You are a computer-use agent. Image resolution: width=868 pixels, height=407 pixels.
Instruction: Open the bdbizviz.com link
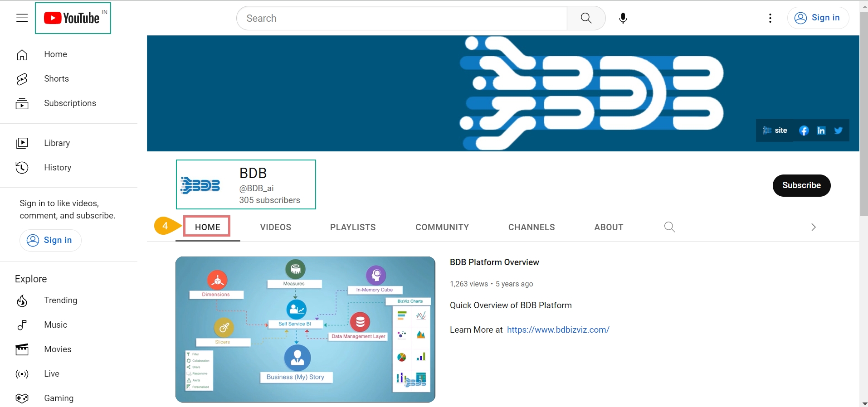pyautogui.click(x=558, y=330)
